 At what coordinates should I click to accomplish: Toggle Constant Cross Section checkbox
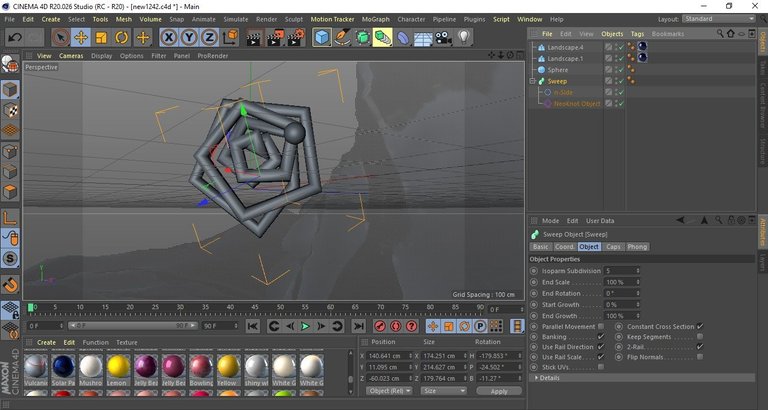click(x=700, y=326)
